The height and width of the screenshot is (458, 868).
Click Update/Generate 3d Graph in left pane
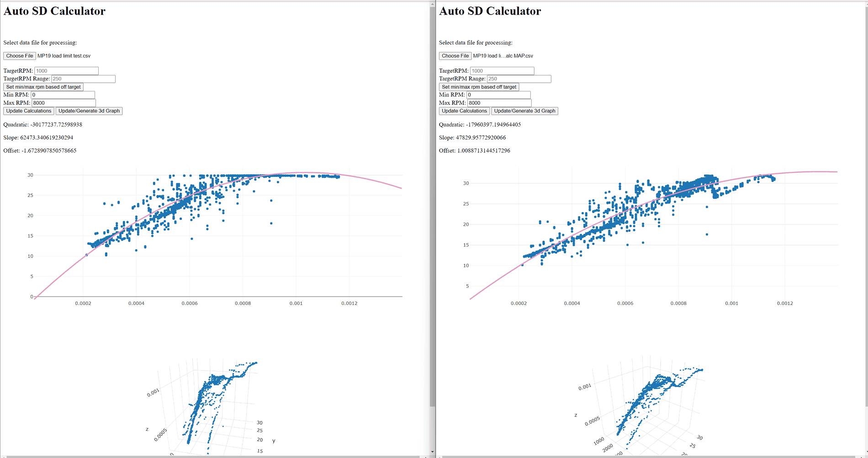[x=89, y=111]
